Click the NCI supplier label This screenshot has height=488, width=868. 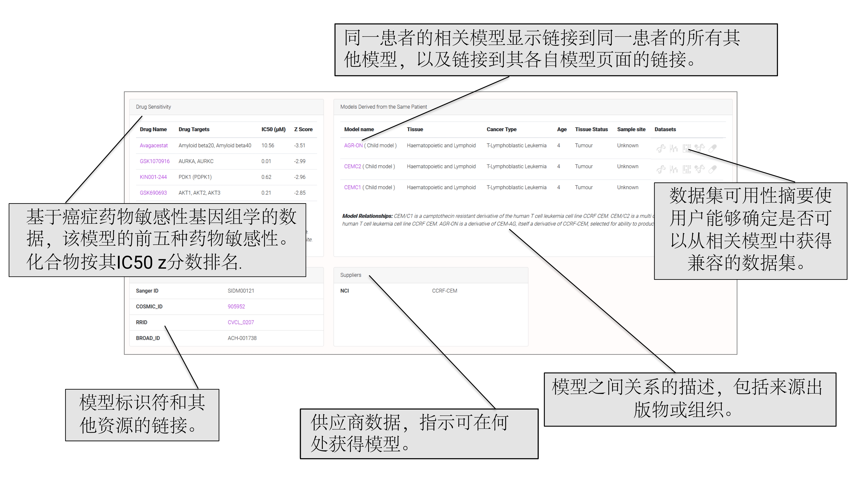coord(344,291)
